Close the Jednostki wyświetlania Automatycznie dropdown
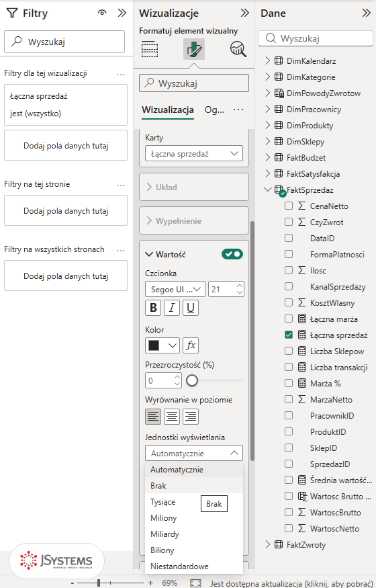Image resolution: width=376 pixels, height=588 pixels. tap(194, 453)
